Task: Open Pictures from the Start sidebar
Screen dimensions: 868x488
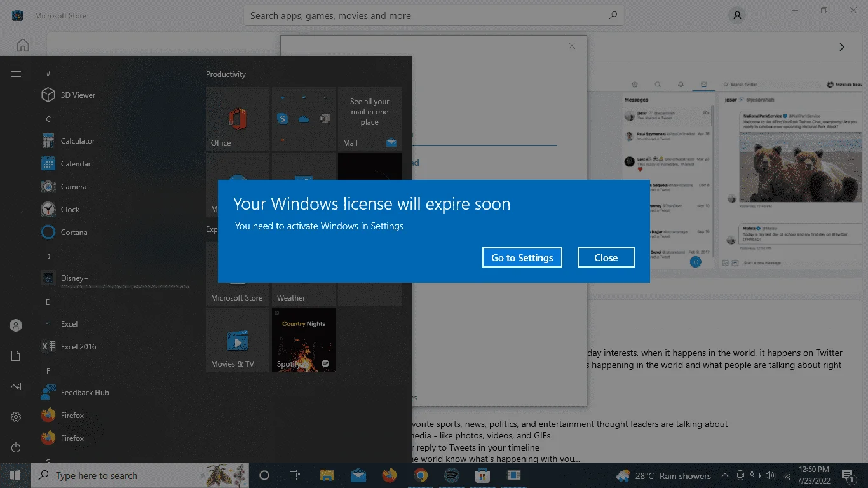Action: (x=16, y=386)
